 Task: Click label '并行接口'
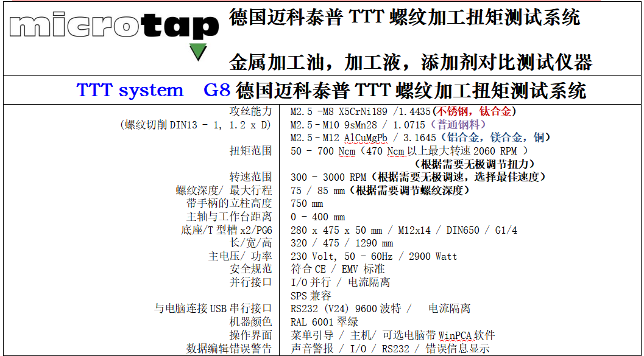click(250, 282)
